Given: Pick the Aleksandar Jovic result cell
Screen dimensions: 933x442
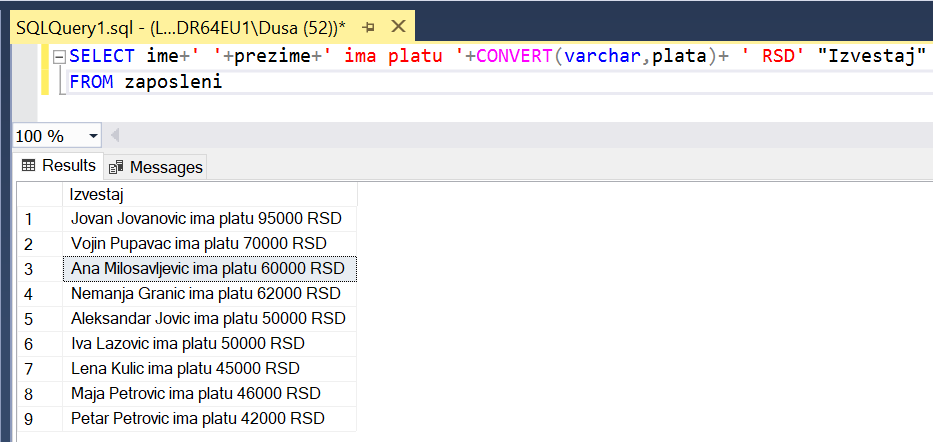Looking at the screenshot, I should point(208,319).
